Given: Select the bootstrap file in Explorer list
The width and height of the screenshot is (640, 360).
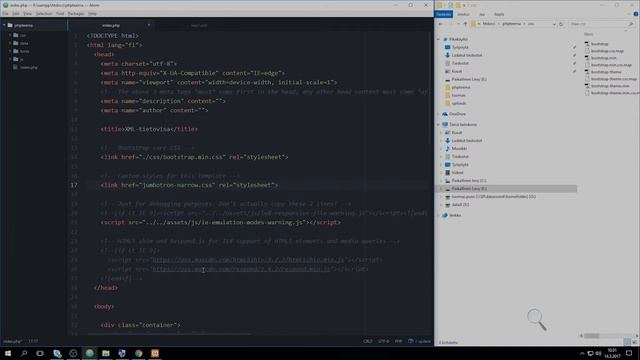Looking at the screenshot, I should coord(599,44).
